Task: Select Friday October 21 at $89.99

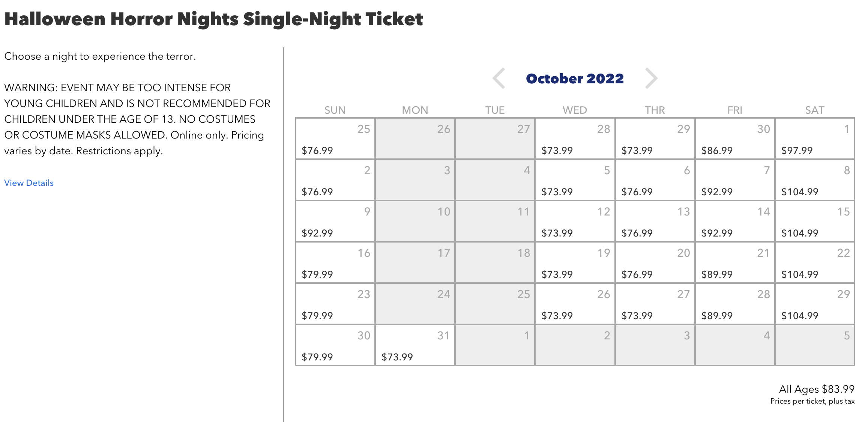Action: 735,262
